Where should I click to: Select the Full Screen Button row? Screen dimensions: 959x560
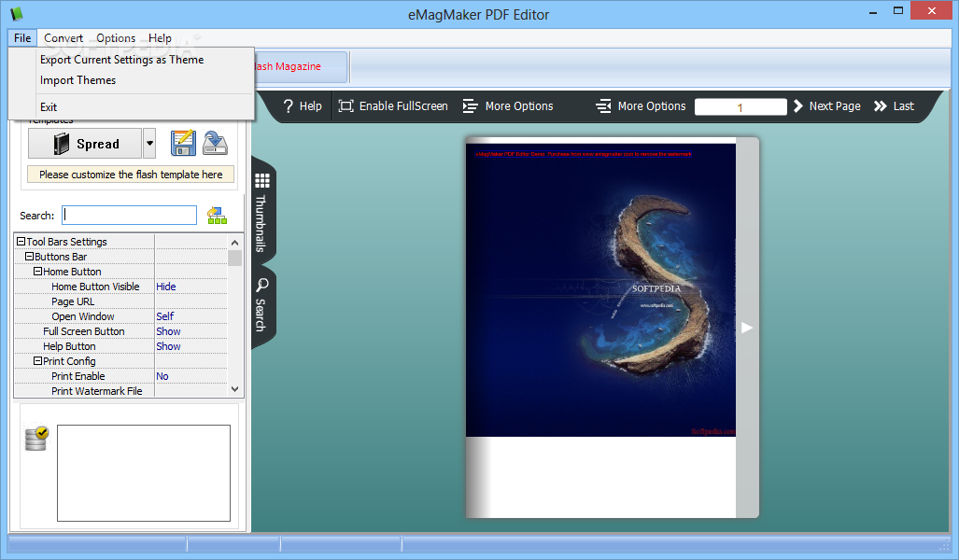84,331
